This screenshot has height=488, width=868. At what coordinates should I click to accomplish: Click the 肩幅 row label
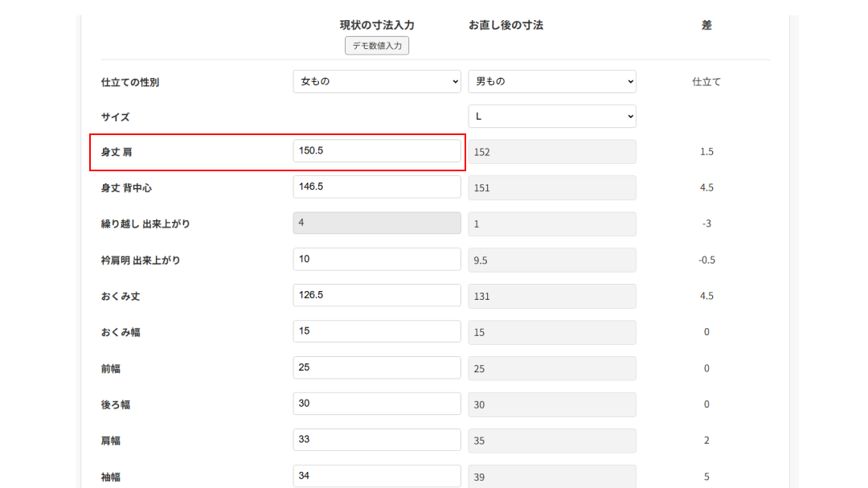[111, 441]
